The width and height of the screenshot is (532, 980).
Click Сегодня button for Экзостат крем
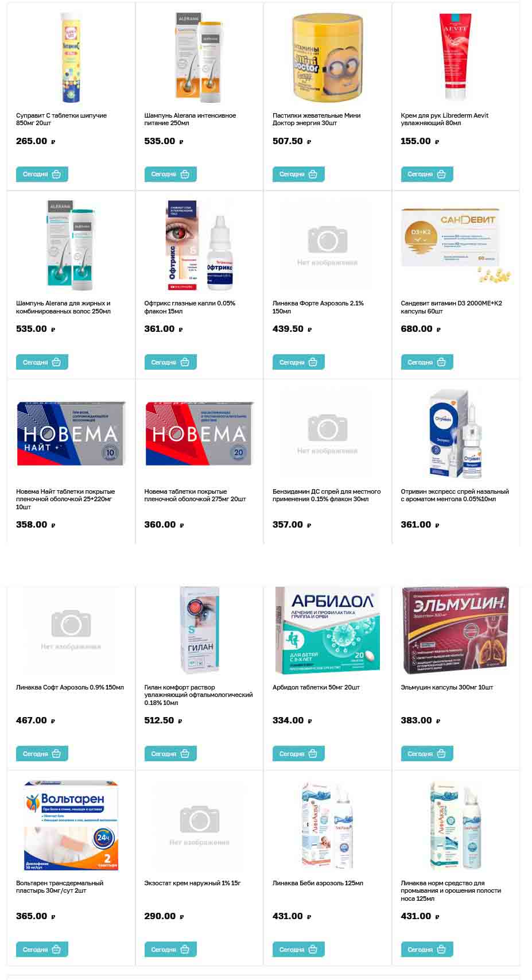(x=170, y=950)
